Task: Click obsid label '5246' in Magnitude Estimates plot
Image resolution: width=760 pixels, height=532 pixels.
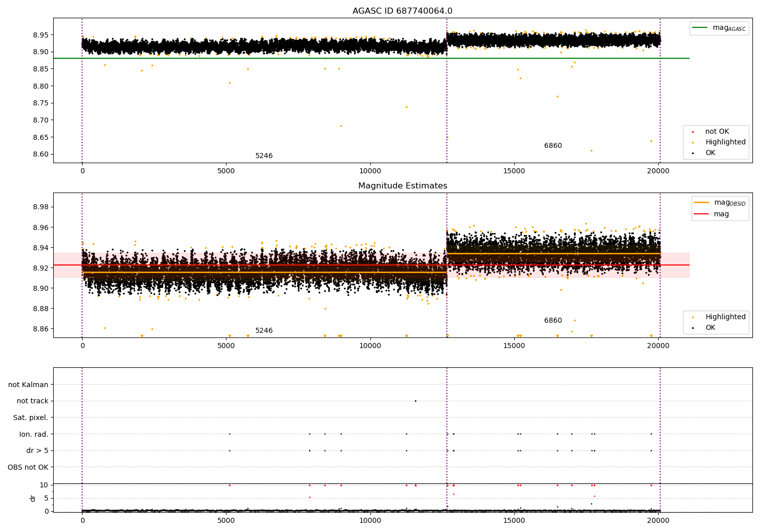Action: (x=263, y=331)
